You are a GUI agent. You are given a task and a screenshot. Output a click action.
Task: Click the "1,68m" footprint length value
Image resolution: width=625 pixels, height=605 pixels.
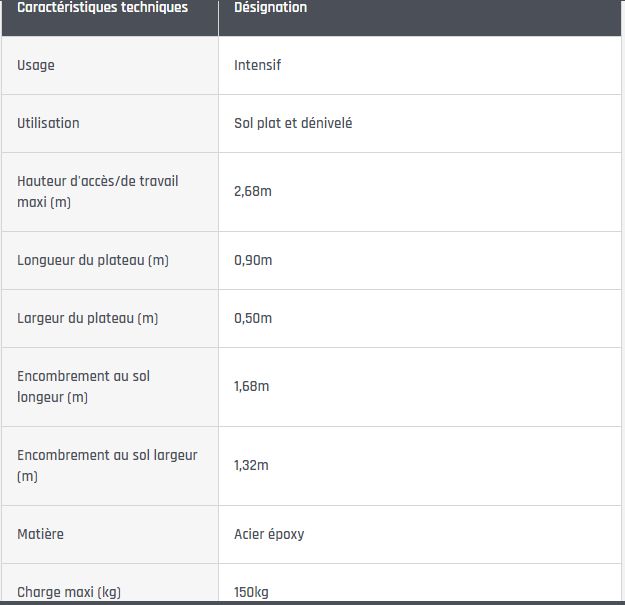[252, 386]
